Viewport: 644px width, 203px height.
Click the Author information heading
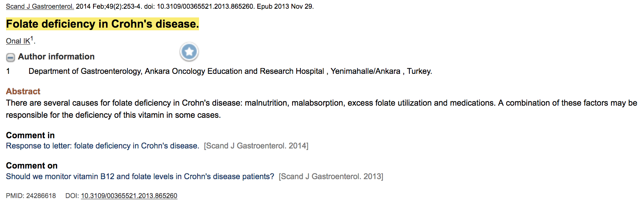pyautogui.click(x=56, y=57)
